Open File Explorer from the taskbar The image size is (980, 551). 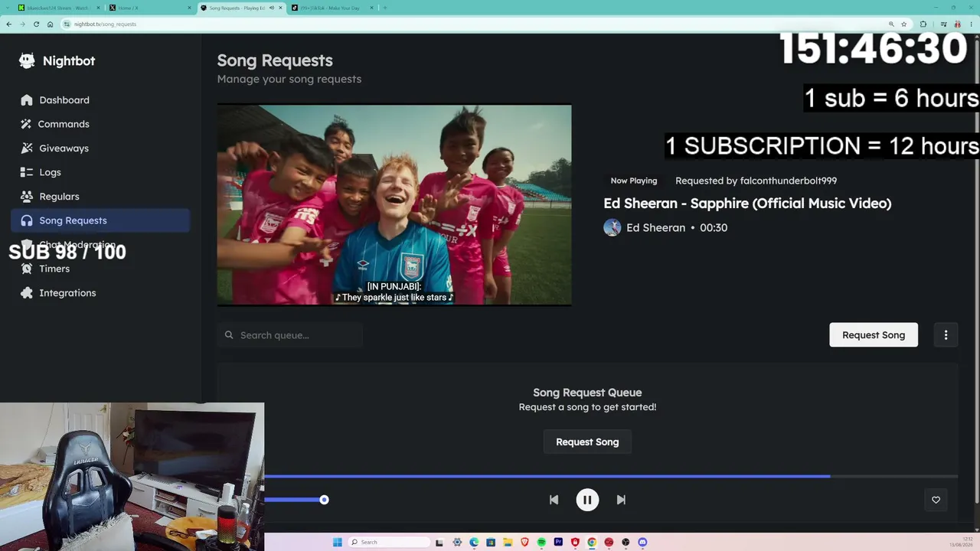coord(508,543)
